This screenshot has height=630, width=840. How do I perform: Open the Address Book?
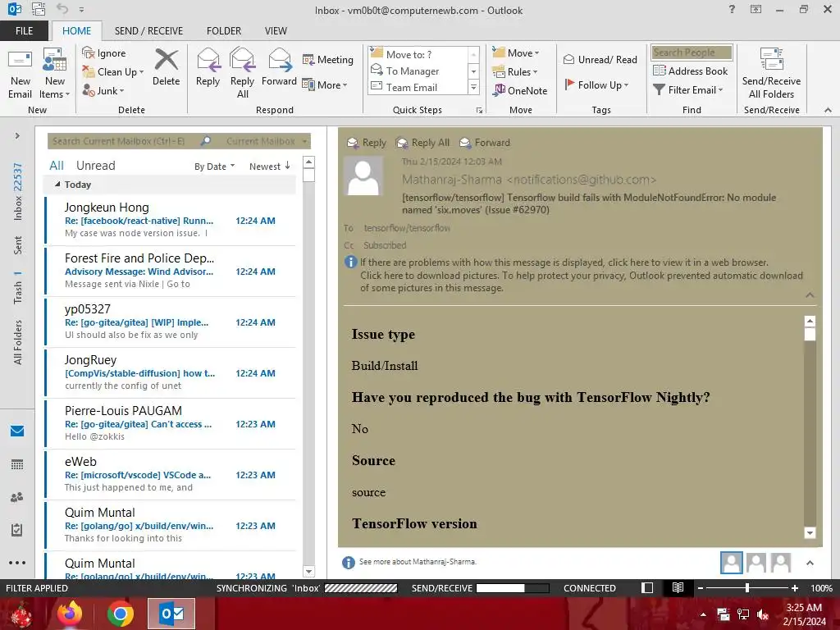(690, 71)
